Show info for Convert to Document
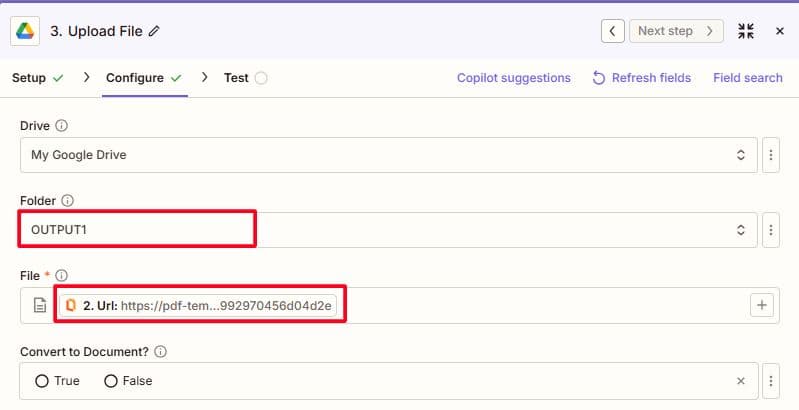 [160, 351]
